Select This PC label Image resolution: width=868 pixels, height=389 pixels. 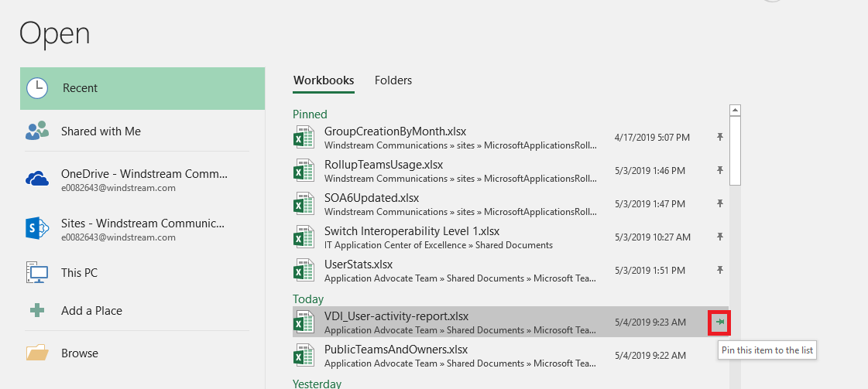pos(79,272)
